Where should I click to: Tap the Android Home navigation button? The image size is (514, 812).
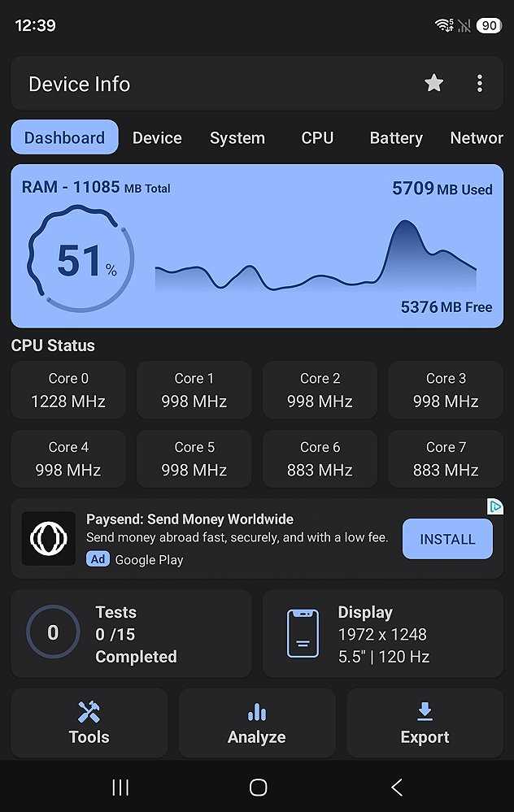(258, 787)
